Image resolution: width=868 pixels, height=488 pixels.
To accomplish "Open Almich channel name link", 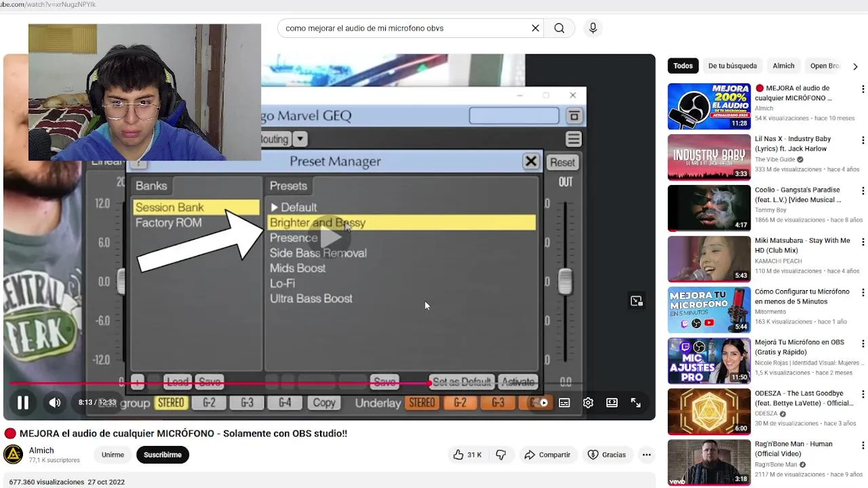I will [41, 450].
